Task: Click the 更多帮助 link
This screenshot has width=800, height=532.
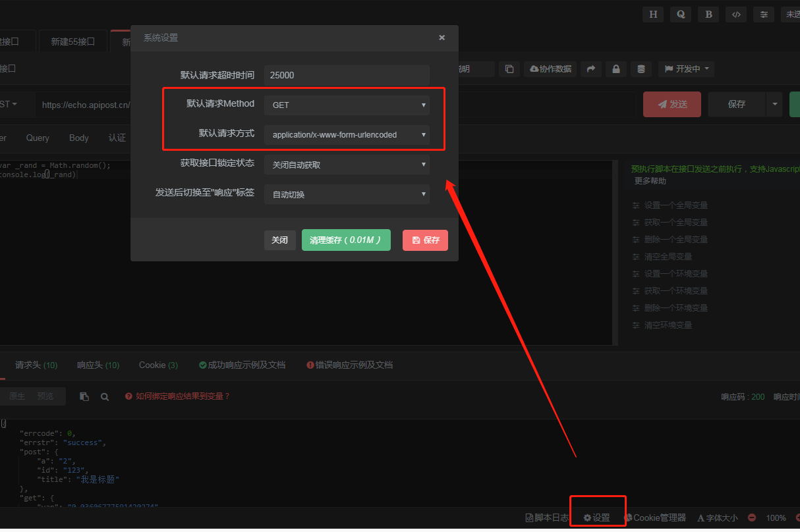Action: point(650,180)
